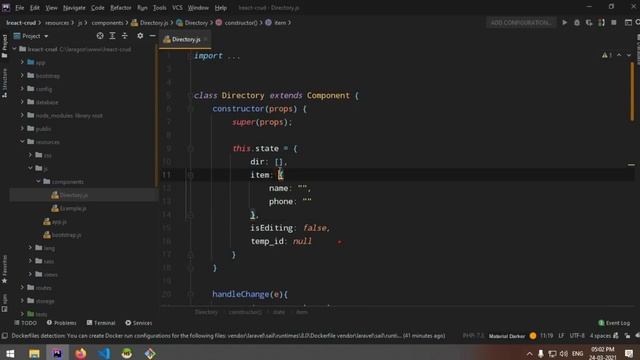Toggle the npm tool window

pos(4,303)
